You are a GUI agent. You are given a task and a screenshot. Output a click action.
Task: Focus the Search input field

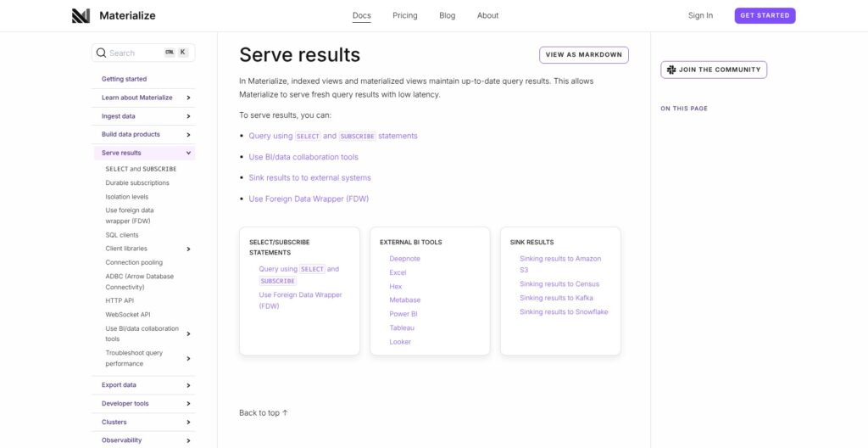(143, 53)
